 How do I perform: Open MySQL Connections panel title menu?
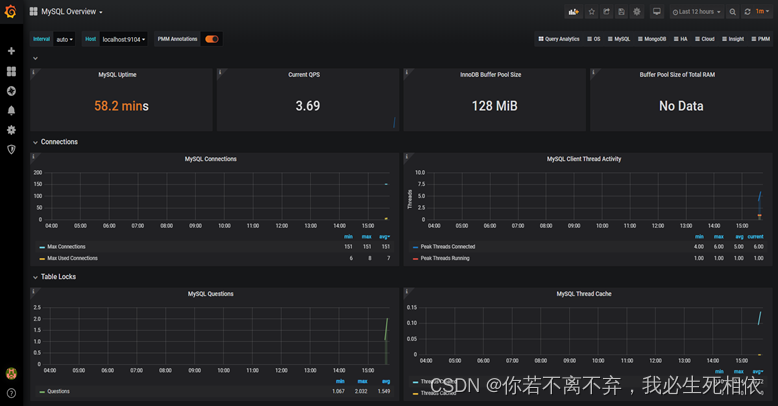210,159
